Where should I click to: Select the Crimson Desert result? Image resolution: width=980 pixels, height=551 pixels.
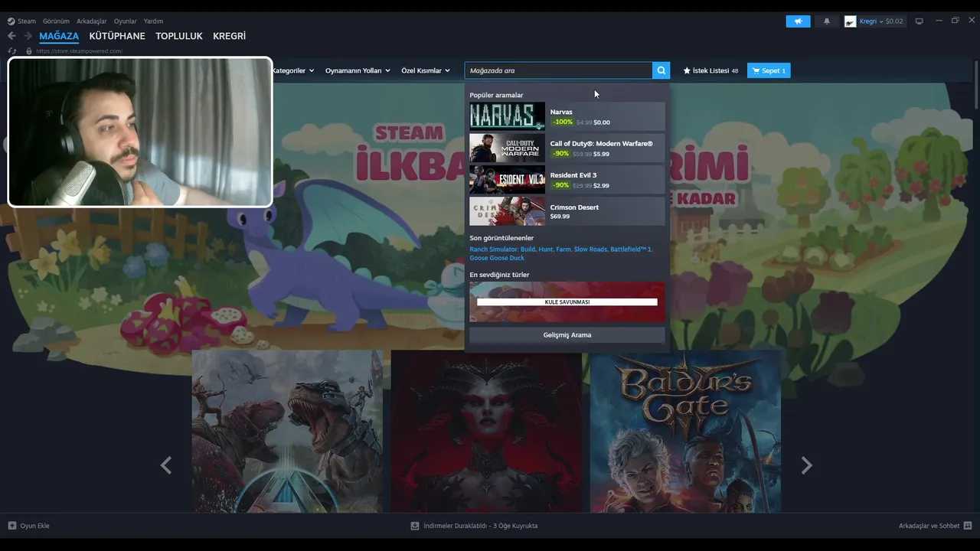pos(567,211)
